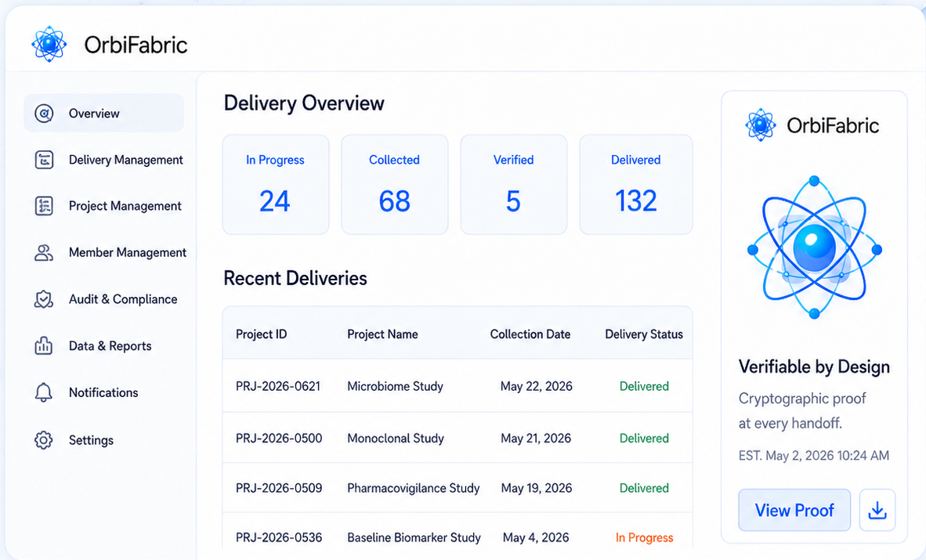Select Pharmacovigilance Study project name
The width and height of the screenshot is (926, 560).
tap(414, 488)
